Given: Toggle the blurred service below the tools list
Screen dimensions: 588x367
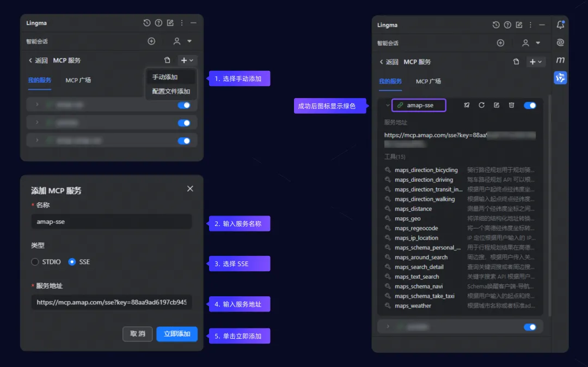Looking at the screenshot, I should [x=530, y=327].
